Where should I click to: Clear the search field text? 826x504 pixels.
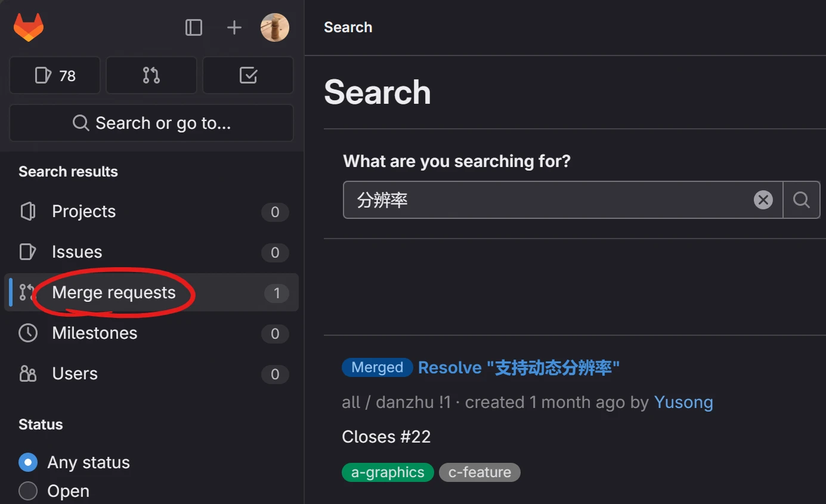763,200
